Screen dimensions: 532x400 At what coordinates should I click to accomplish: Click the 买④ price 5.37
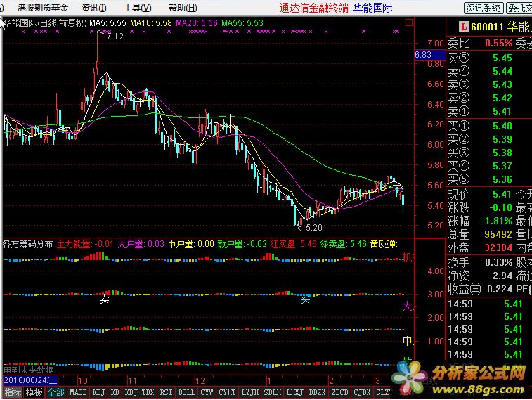tap(502, 166)
